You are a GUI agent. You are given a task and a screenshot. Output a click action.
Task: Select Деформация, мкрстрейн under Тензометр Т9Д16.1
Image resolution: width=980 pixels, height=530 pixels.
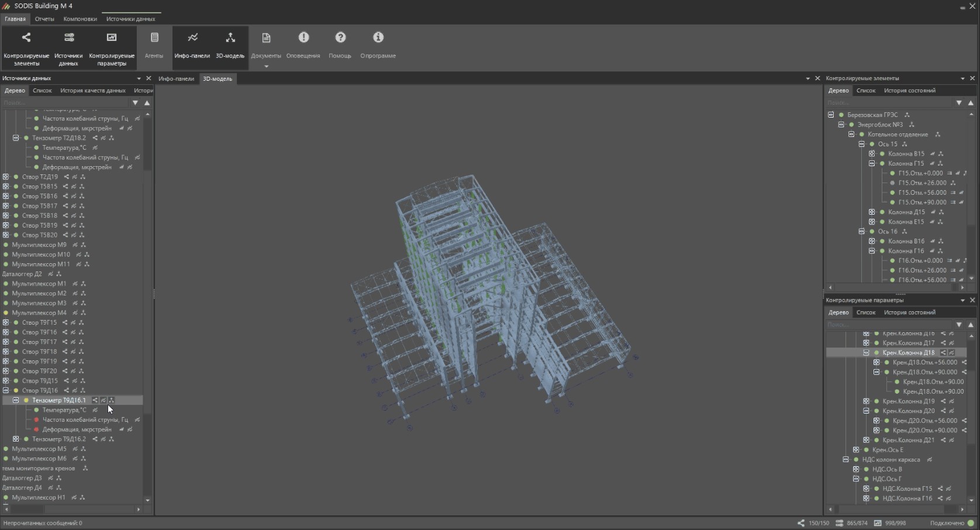77,429
